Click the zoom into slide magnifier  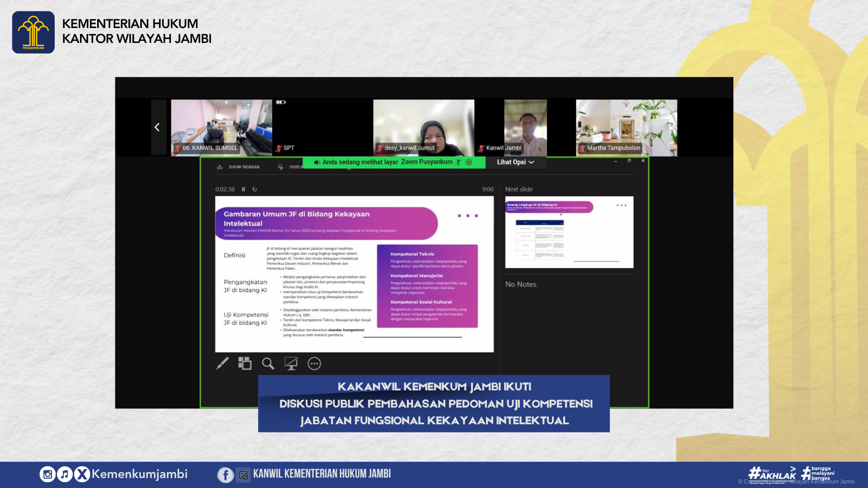pos(268,363)
